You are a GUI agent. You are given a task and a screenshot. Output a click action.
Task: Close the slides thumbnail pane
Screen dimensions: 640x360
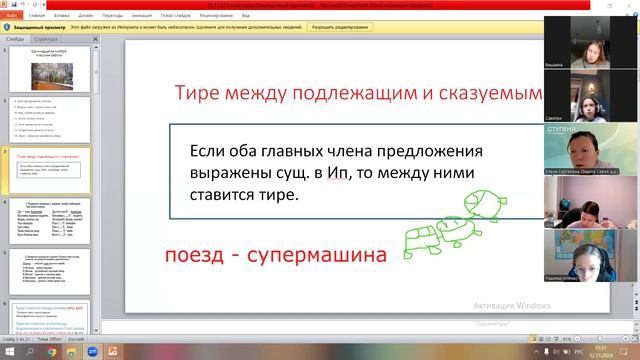pos(96,39)
